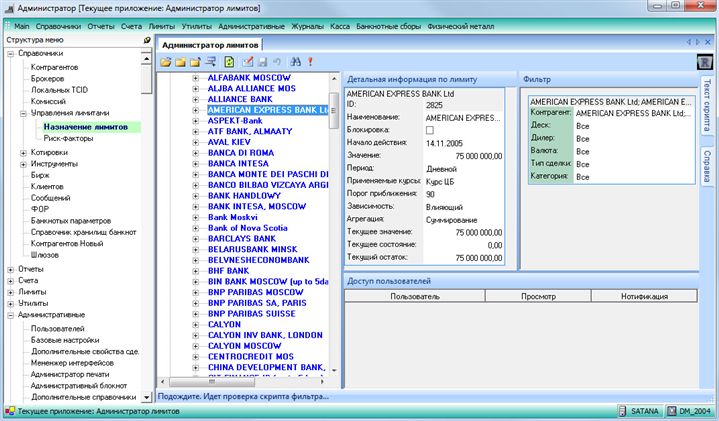Select Брокеров in menu tree

47,79
